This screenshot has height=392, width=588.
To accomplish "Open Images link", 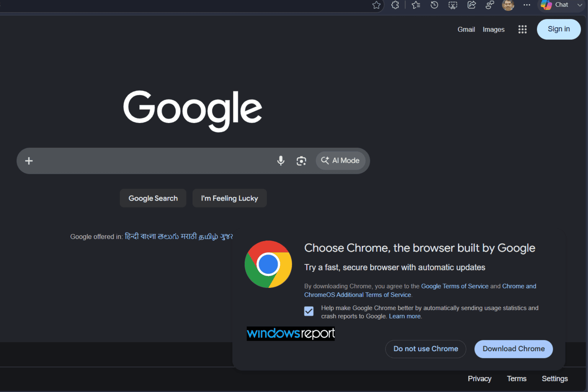I will [x=493, y=29].
